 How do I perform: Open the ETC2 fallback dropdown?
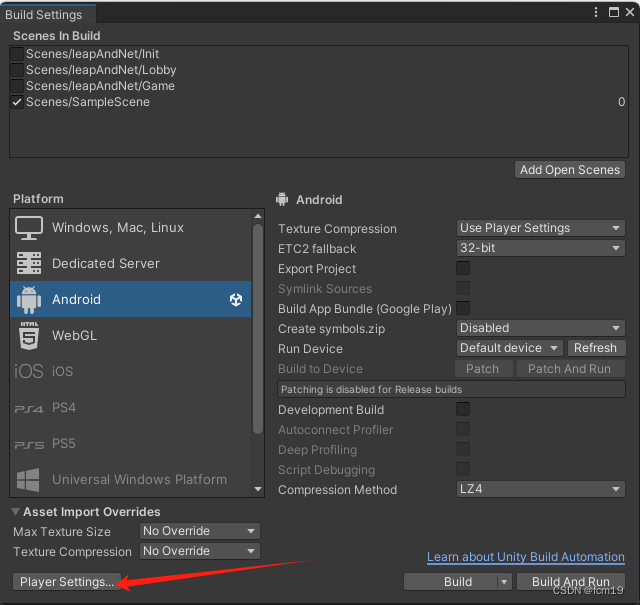coord(540,248)
